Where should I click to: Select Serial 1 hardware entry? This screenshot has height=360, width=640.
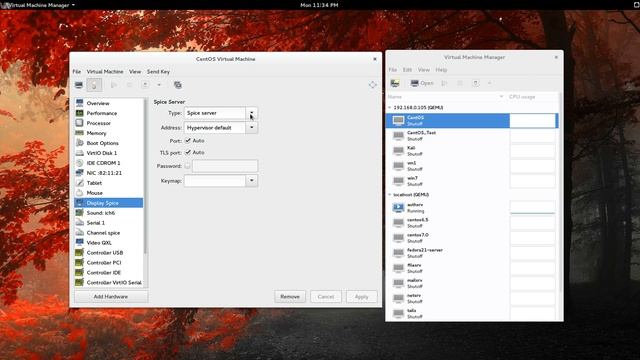[x=109, y=223]
